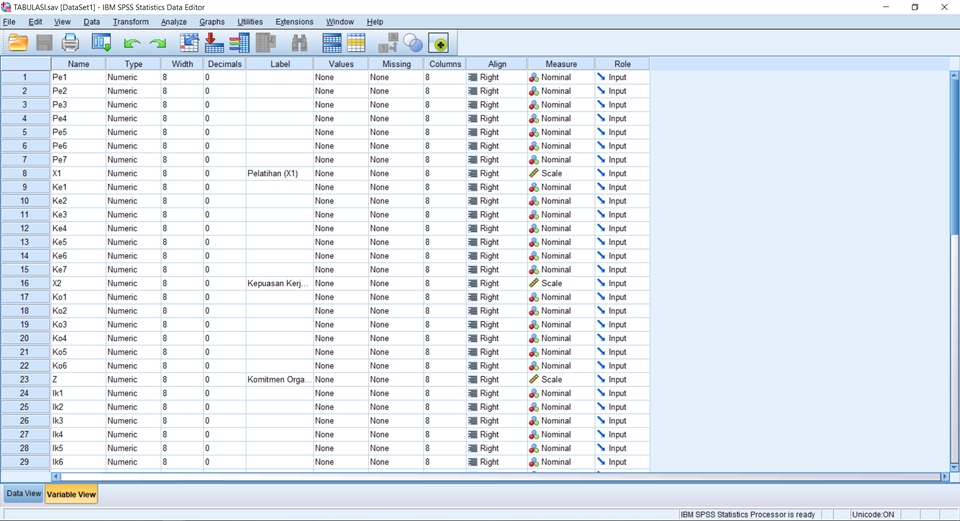Image resolution: width=960 pixels, height=521 pixels.
Task: Click the Go to variable icon
Action: pos(214,43)
